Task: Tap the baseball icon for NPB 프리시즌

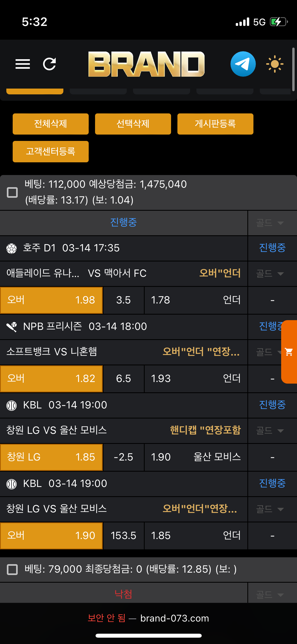Action: [x=12, y=327]
